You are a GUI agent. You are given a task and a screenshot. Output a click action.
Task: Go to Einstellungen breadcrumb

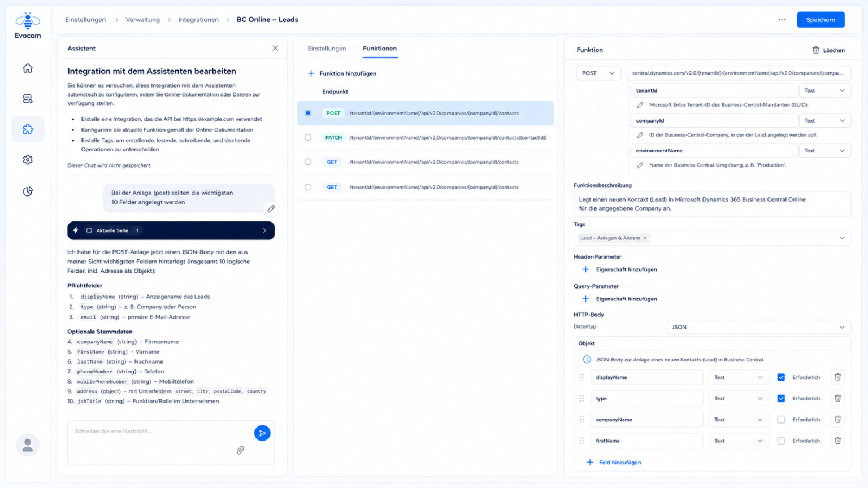tap(85, 20)
